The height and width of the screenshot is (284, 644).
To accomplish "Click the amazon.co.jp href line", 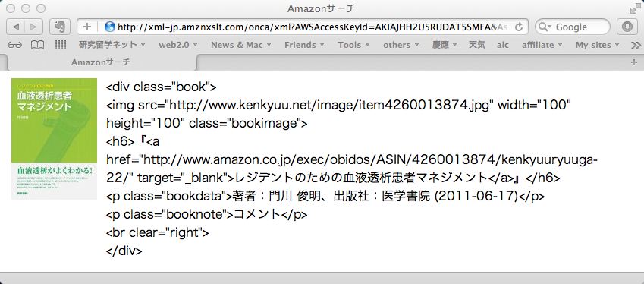I will click(351, 159).
